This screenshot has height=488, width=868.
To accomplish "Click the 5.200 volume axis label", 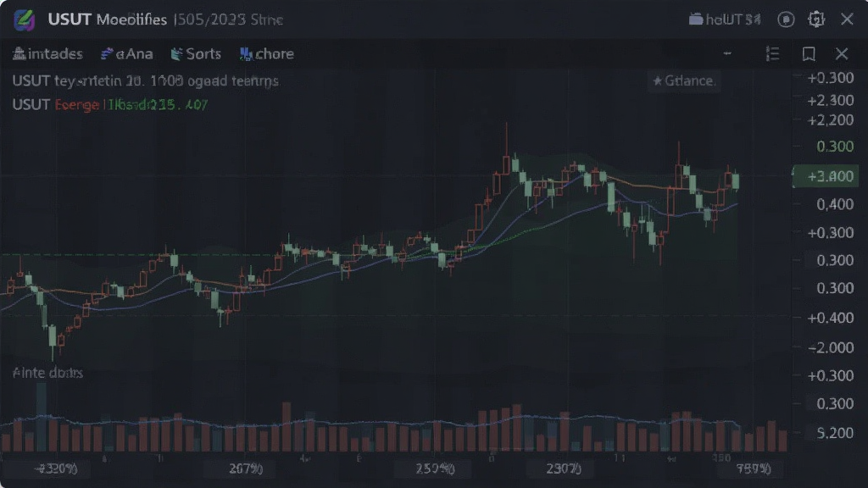I will point(835,433).
